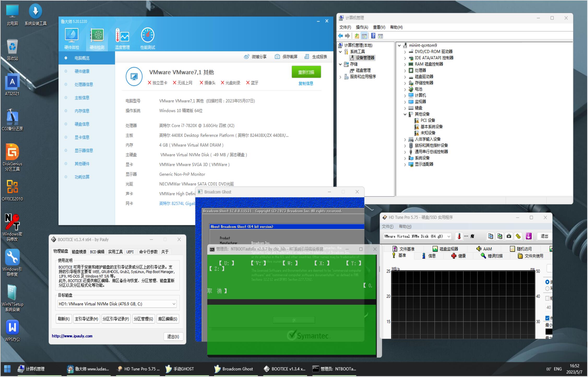The image size is (588, 377).
Task: Switch to the BCD 编辑 tab in BOOTICE
Action: pos(97,252)
